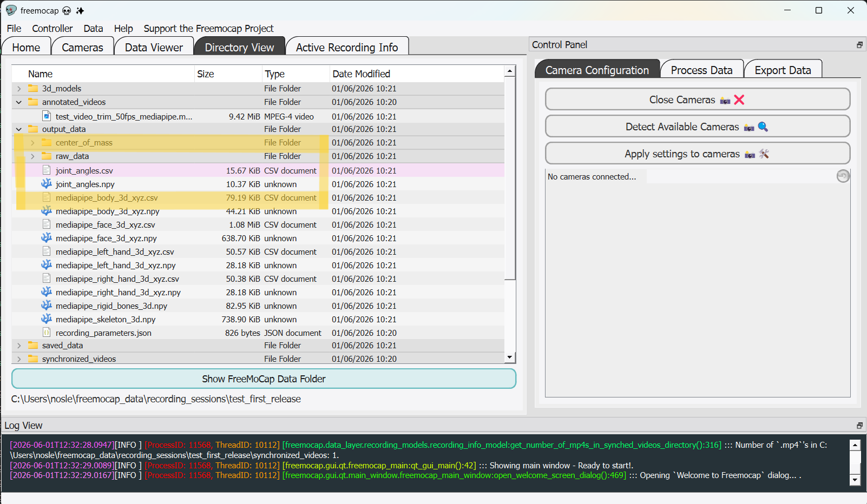Viewport: 867px width, 504px height.
Task: Select the recording_parameters.json file name
Action: (x=103, y=333)
